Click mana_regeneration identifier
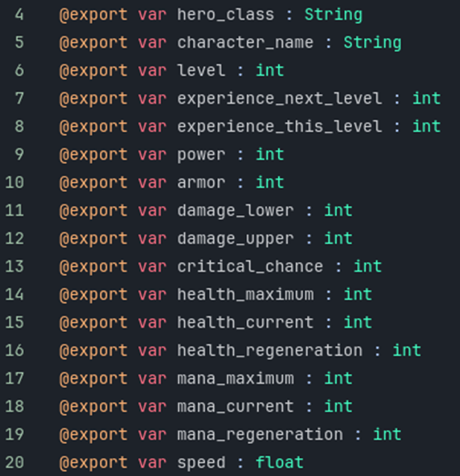The image size is (460, 476). [x=260, y=434]
